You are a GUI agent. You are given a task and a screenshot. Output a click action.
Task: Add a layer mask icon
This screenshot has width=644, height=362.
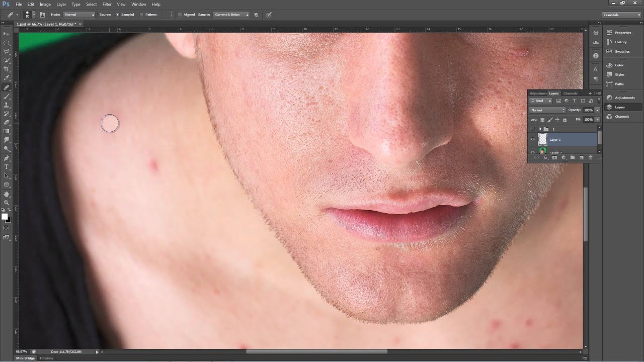click(554, 157)
